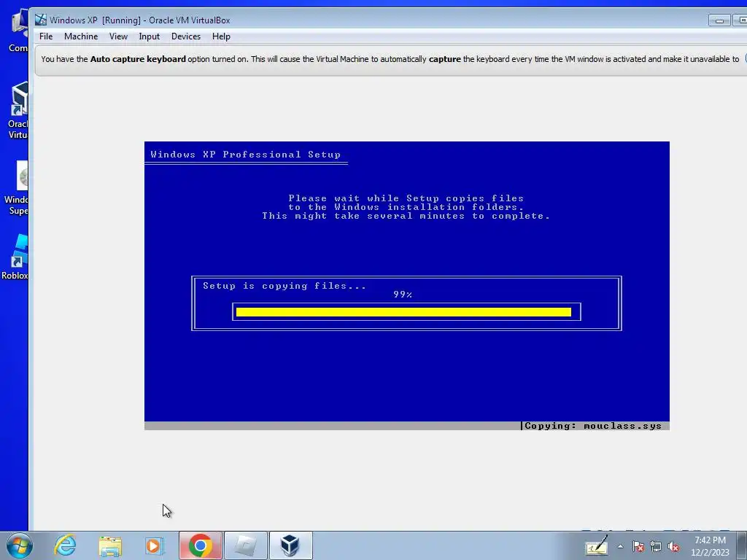This screenshot has width=747, height=560.
Task: Click the yellow setup progress bar
Action: pos(403,312)
